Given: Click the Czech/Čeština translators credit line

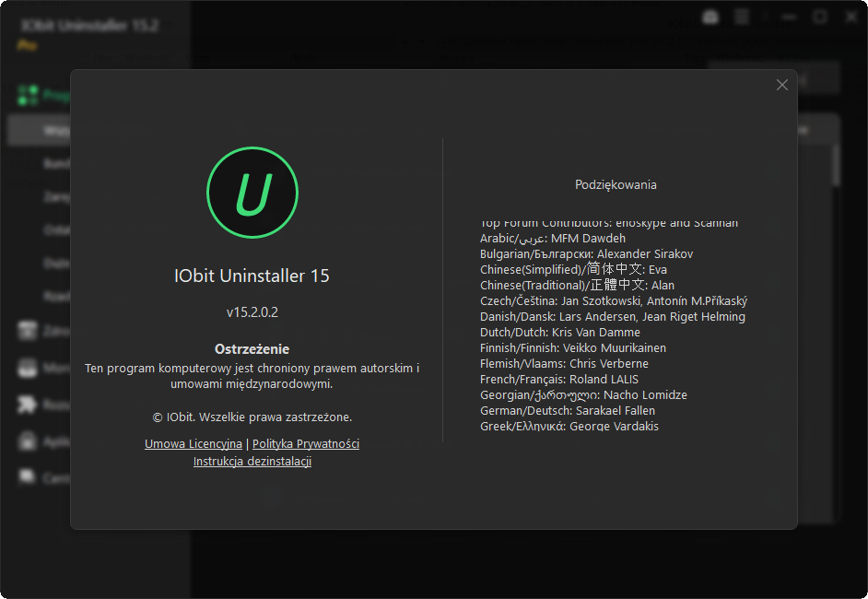Looking at the screenshot, I should tap(614, 301).
